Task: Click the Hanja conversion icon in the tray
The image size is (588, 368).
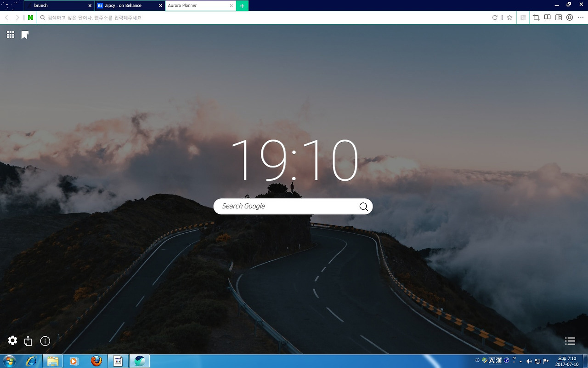Action: [498, 361]
